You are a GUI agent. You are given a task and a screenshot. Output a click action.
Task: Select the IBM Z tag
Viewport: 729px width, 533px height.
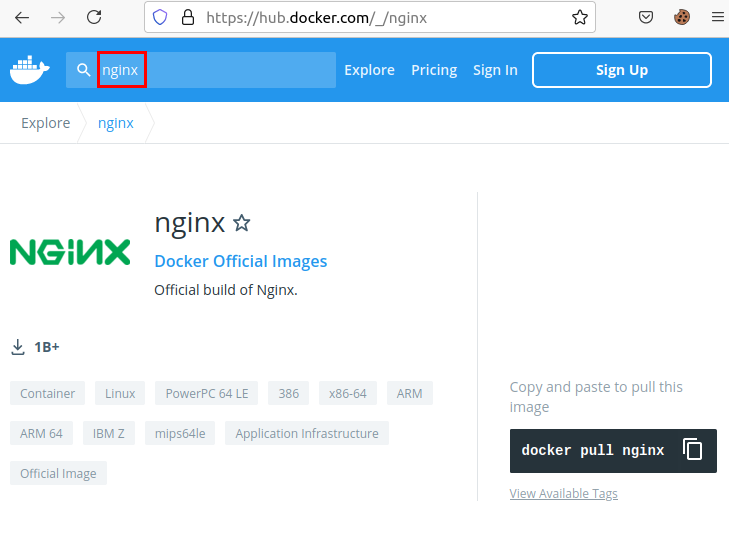[x=109, y=433]
